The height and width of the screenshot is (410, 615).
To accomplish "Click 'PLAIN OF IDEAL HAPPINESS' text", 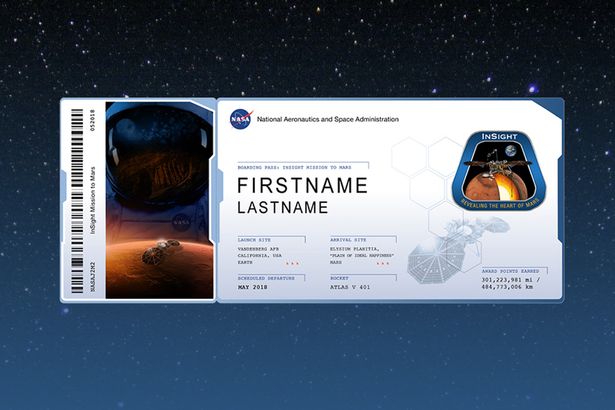I will tap(362, 256).
